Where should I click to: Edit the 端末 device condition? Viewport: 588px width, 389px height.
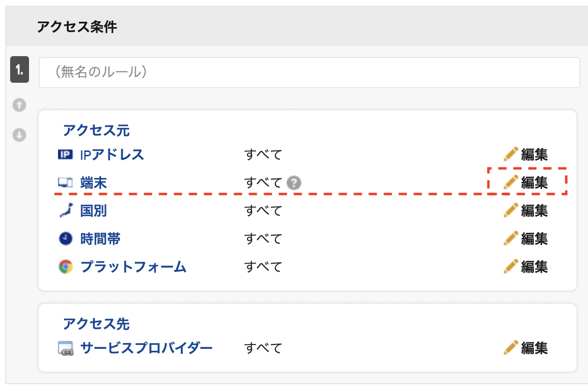coord(526,182)
